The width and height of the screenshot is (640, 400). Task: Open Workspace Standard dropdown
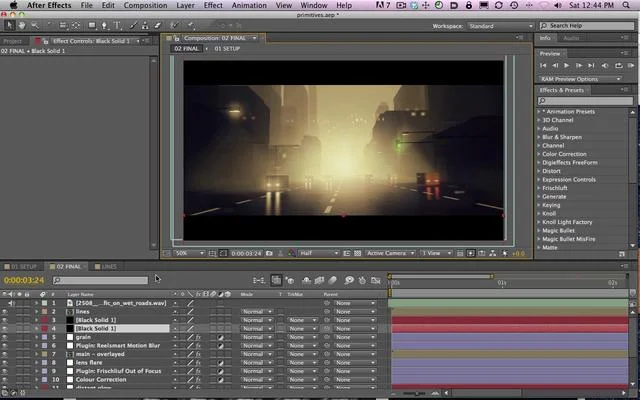click(x=500, y=26)
